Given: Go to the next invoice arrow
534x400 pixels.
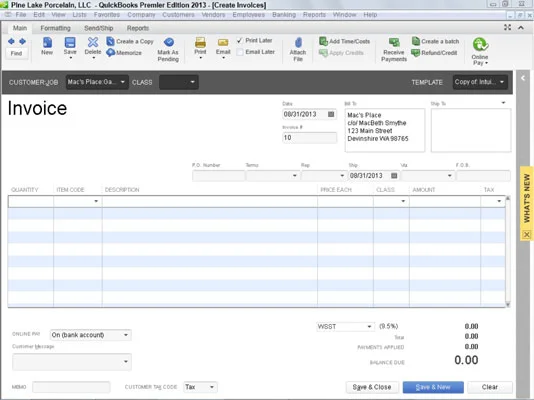Looking at the screenshot, I should (22, 41).
